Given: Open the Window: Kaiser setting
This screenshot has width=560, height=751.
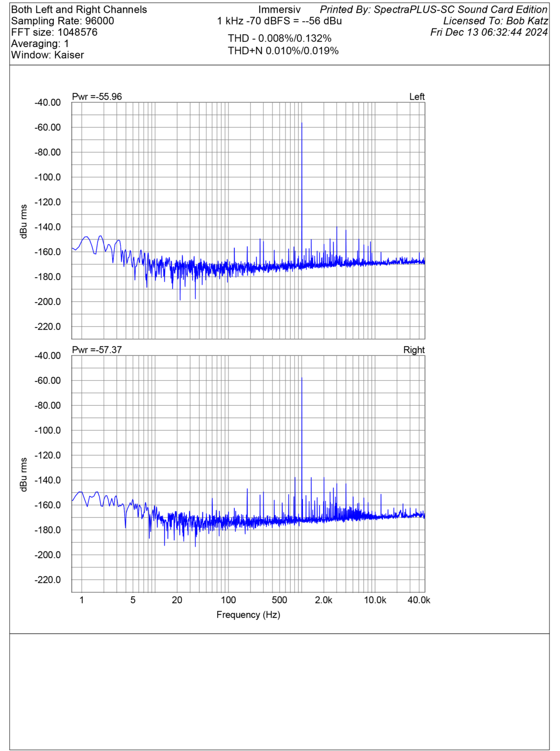Looking at the screenshot, I should [x=46, y=55].
